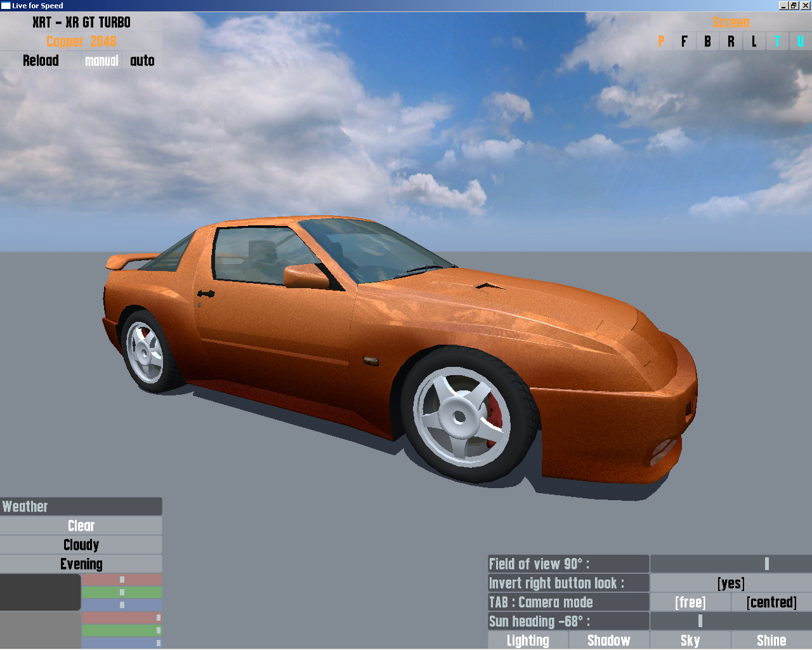This screenshot has width=812, height=650.
Task: Click the light grey colour swatch
Action: tap(41, 630)
